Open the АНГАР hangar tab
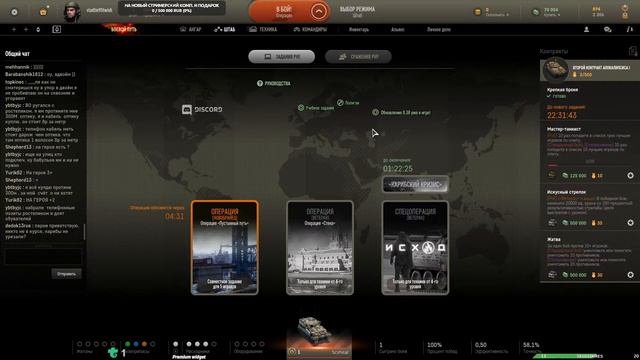640x360 pixels. [x=191, y=29]
